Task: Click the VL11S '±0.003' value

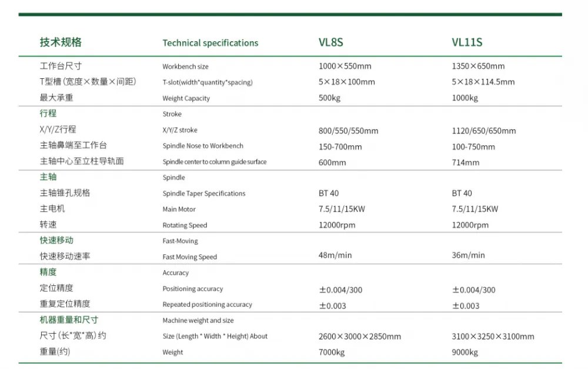Action: coord(465,306)
